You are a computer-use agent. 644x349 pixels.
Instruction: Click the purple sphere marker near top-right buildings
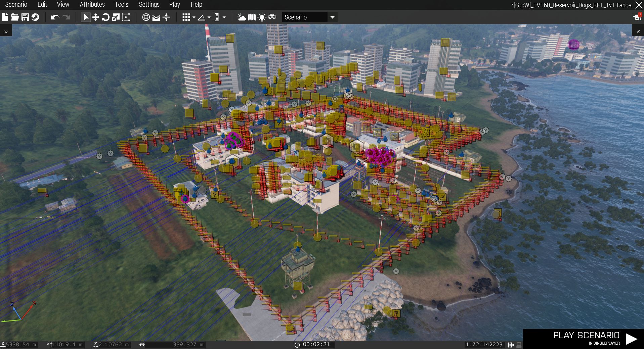(x=573, y=44)
